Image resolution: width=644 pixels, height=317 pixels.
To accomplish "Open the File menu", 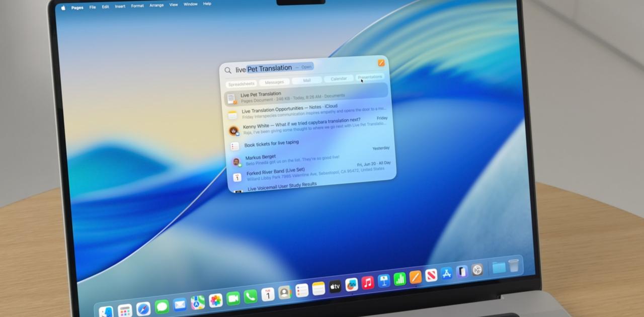I will [x=93, y=7].
